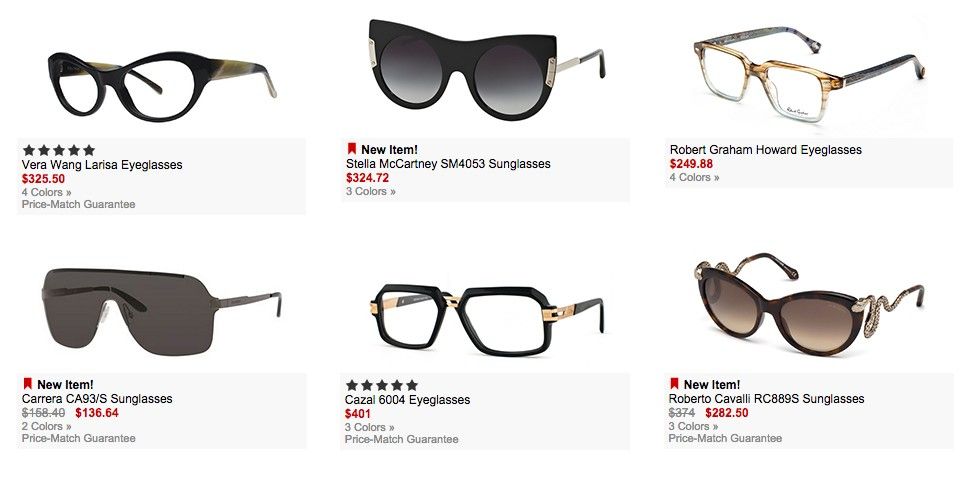Click the $136.64 sale price for Carrera

pyautogui.click(x=97, y=413)
